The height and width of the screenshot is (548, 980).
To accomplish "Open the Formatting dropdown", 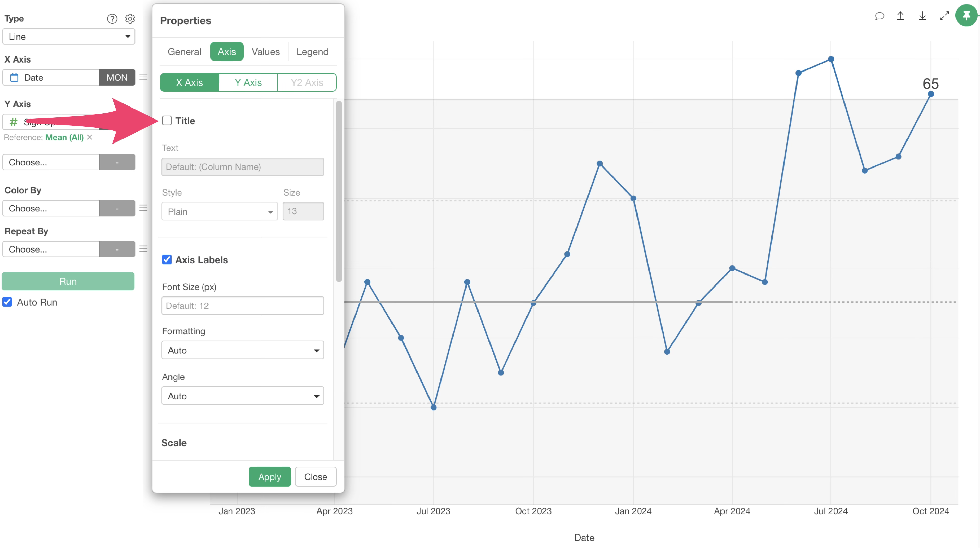I will click(x=242, y=350).
